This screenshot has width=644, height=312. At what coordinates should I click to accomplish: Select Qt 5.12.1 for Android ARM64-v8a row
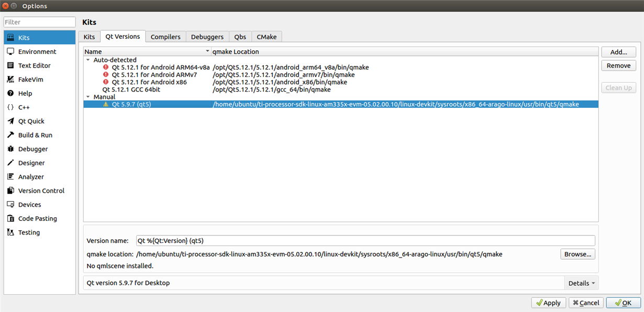pos(341,68)
